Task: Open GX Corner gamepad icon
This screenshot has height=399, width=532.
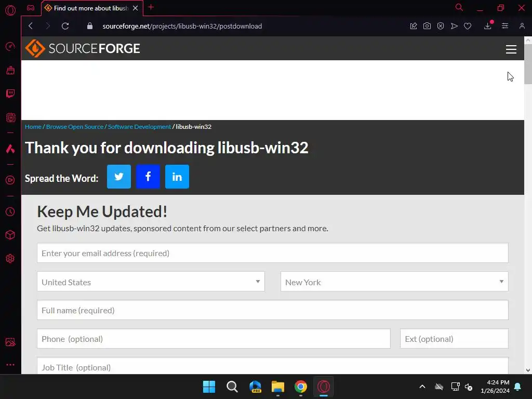Action: (31, 8)
